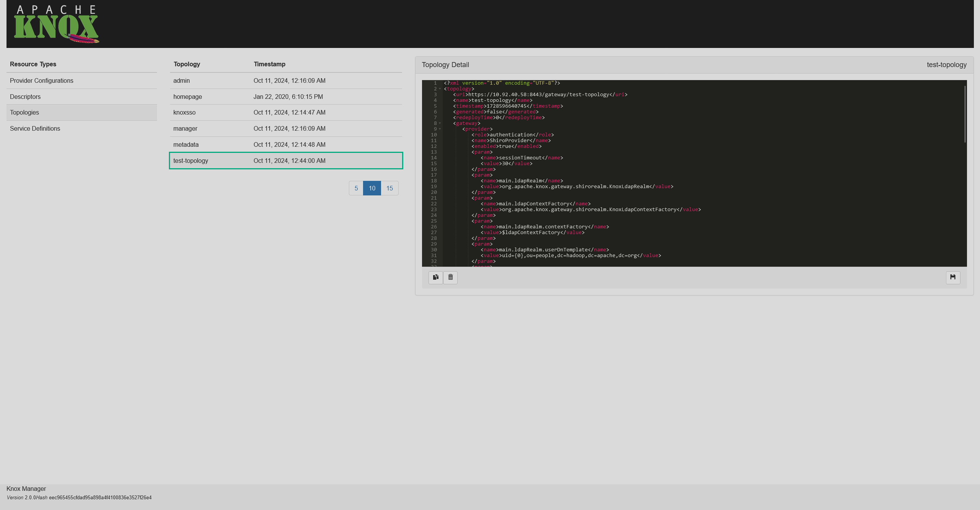Collapse the topology tag fold arrow
This screenshot has height=510, width=980.
coord(440,89)
